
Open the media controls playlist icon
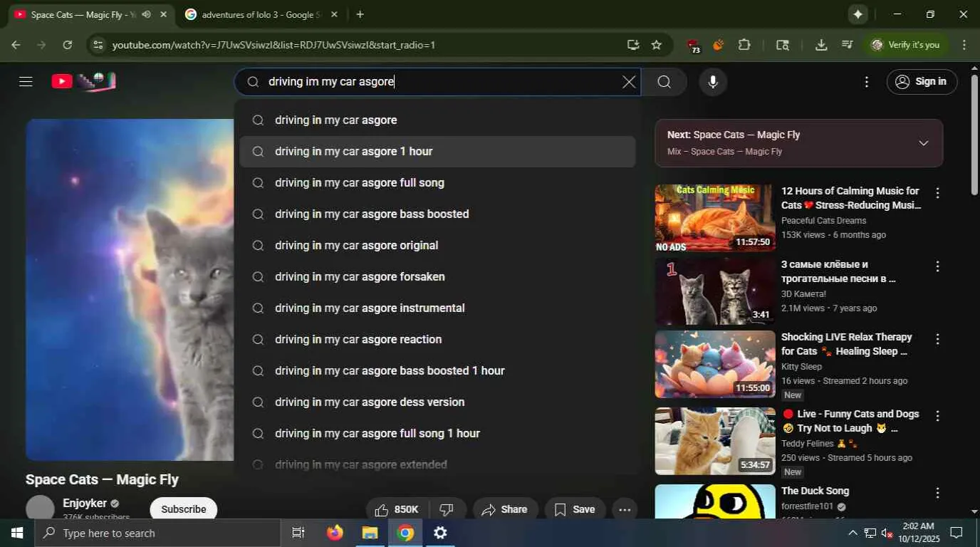[848, 45]
